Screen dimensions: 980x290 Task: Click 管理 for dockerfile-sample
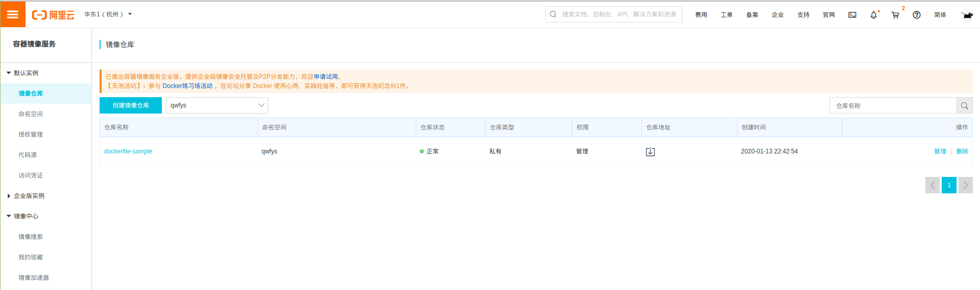click(x=940, y=151)
